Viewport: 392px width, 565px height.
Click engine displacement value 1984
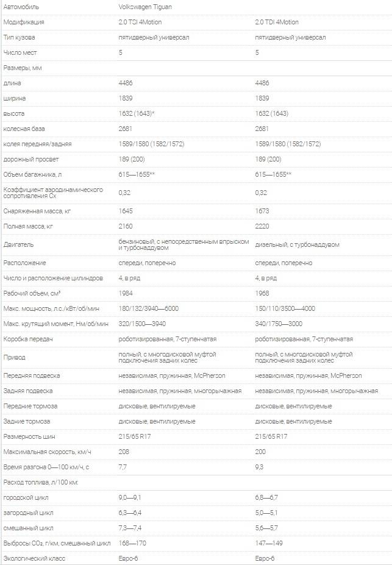pos(126,293)
